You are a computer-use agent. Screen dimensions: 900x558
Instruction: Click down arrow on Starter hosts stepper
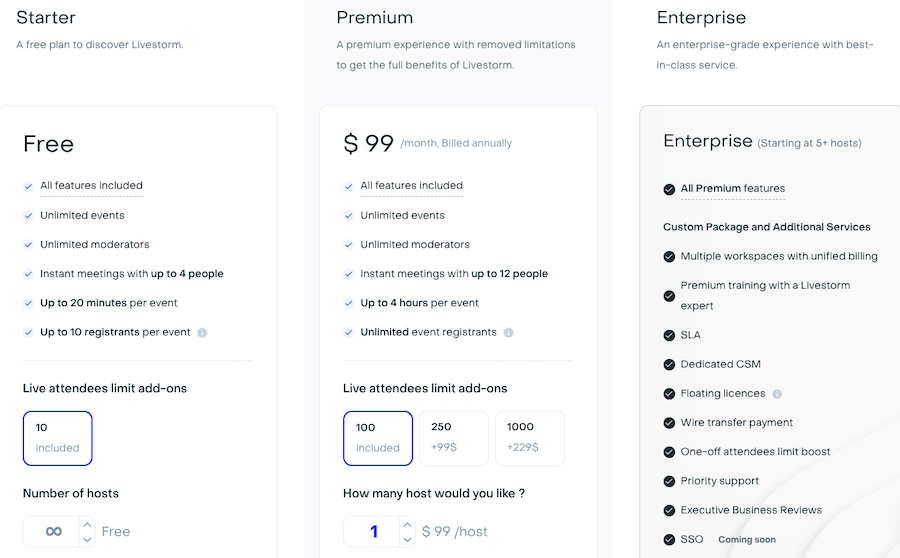[87, 539]
